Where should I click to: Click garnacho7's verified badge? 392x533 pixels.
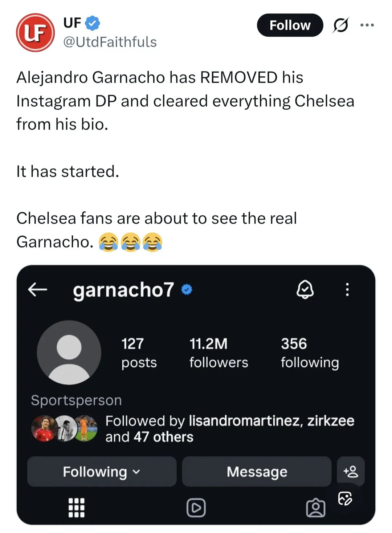[187, 289]
